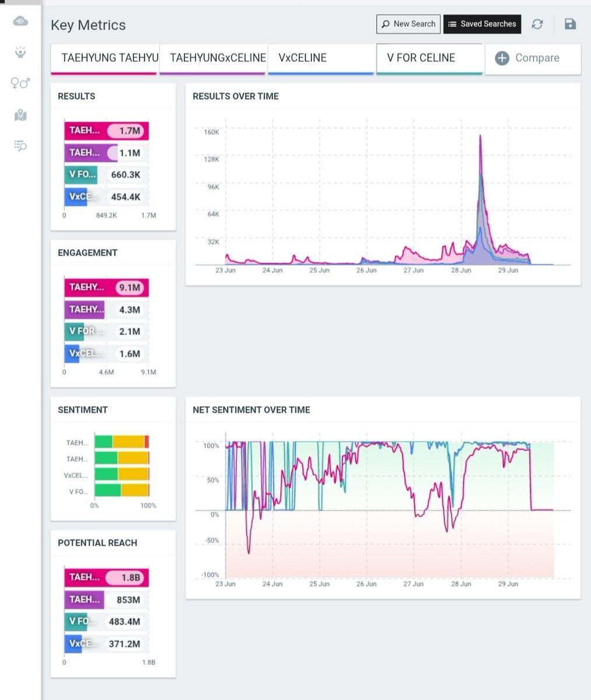The height and width of the screenshot is (700, 591).
Task: Click the POTENTIAL REACH panel heading
Action: [97, 543]
